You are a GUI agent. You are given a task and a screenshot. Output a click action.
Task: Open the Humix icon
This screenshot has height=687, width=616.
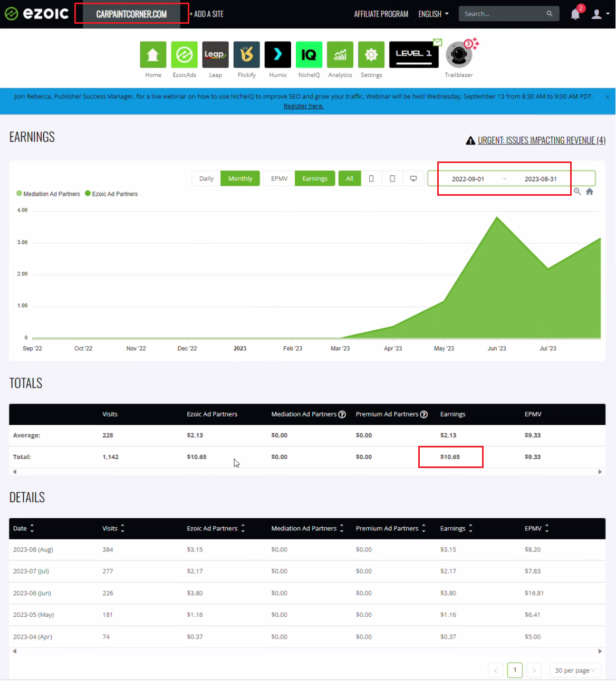[278, 55]
